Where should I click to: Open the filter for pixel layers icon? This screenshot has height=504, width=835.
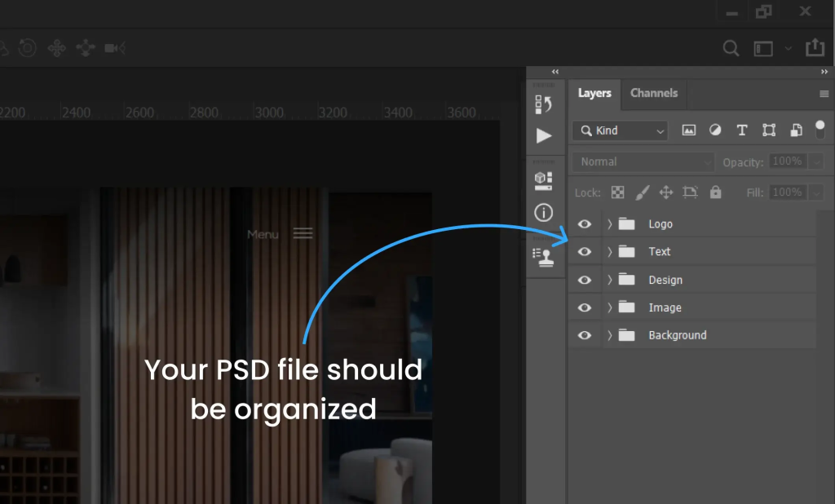point(688,130)
